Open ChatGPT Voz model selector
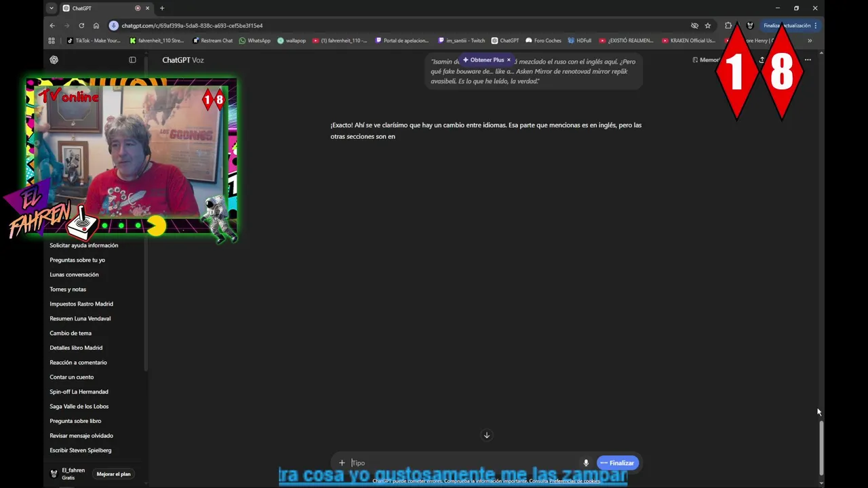 click(x=182, y=60)
